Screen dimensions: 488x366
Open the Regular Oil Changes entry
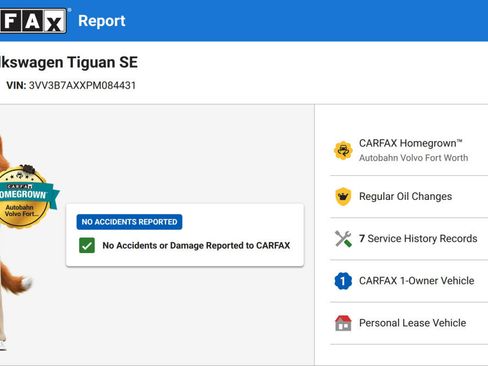(x=405, y=196)
